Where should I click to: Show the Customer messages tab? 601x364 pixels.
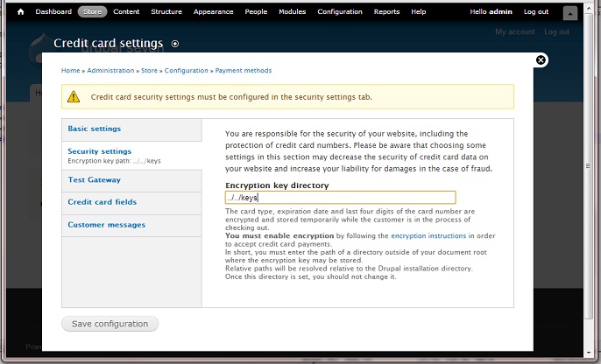[x=107, y=225]
